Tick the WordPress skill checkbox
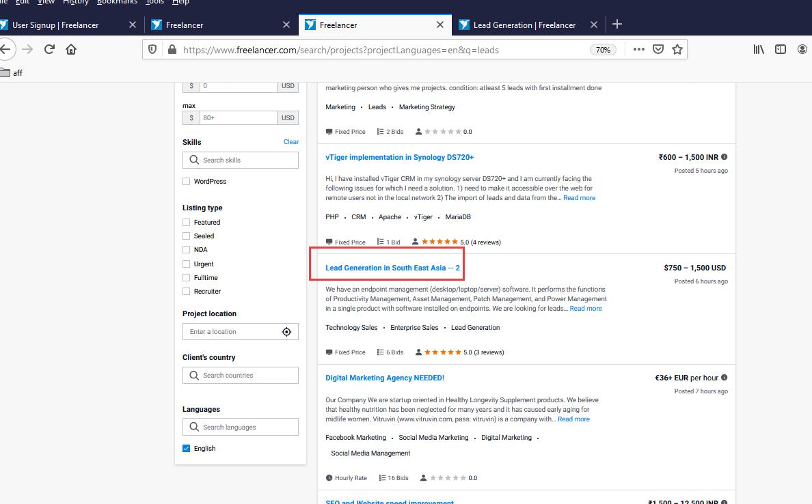 (187, 182)
